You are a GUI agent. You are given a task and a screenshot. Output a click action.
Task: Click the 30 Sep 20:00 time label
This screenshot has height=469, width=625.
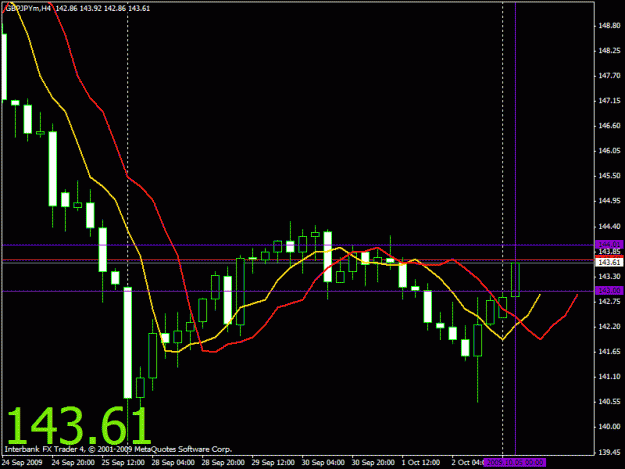point(373,463)
